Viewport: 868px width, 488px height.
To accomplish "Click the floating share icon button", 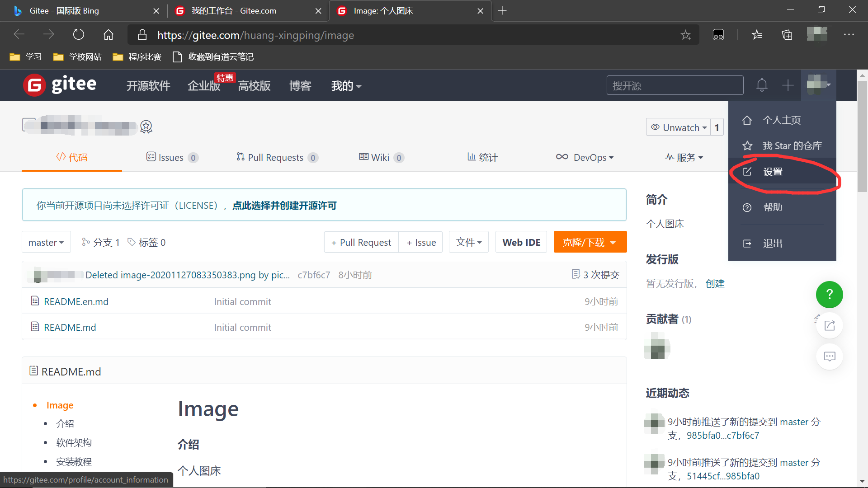I will tap(829, 325).
